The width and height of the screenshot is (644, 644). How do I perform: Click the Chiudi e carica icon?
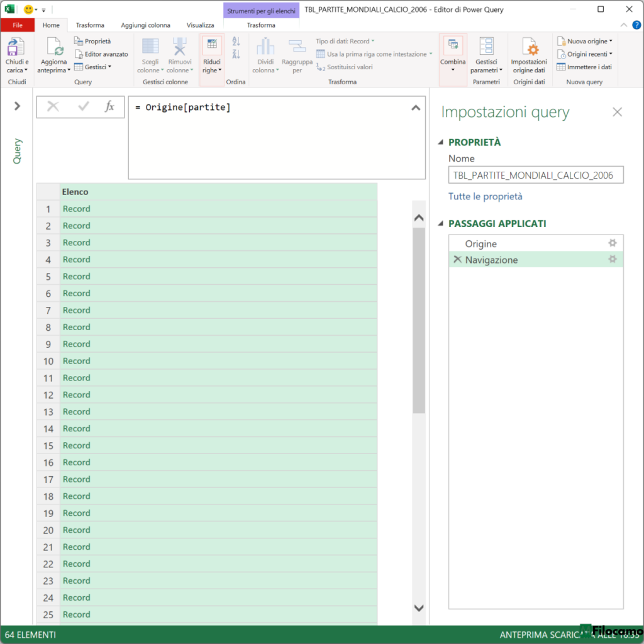(x=16, y=47)
